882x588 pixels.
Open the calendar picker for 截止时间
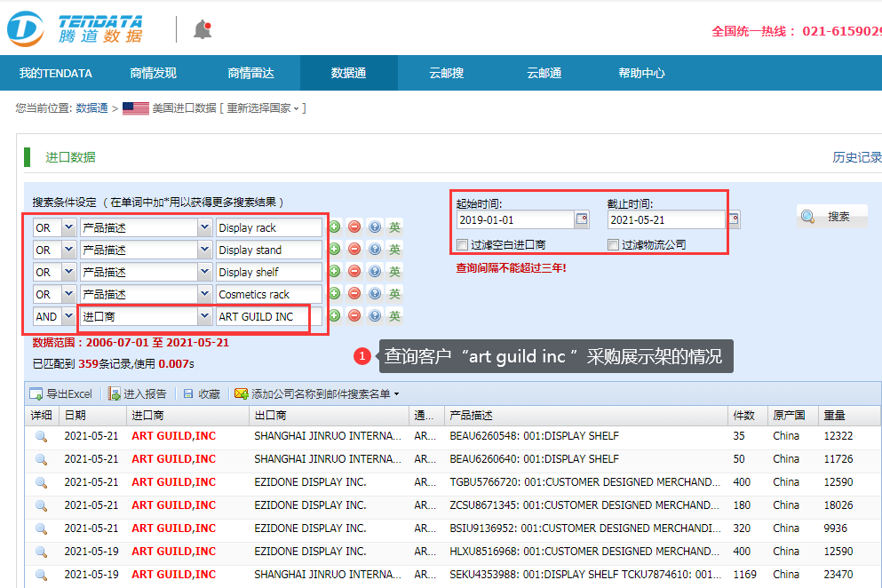click(734, 219)
